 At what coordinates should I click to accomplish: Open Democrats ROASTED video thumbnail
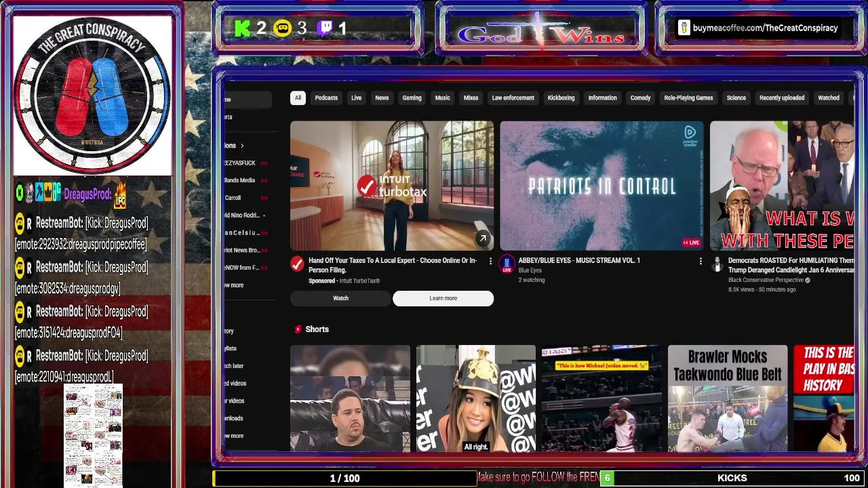[782, 186]
